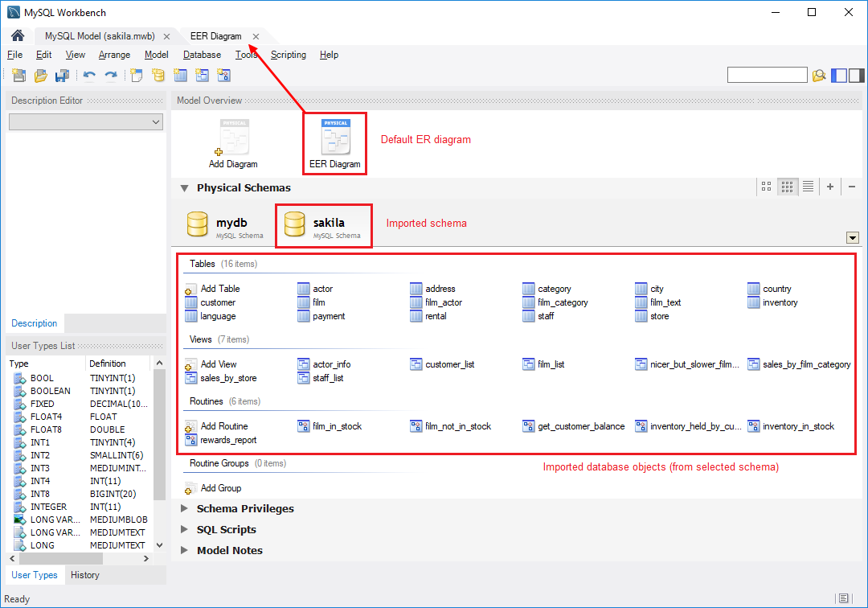Screen dimensions: 868x608
Task: Click the Undo arrow in the toolbar
Action: click(89, 76)
